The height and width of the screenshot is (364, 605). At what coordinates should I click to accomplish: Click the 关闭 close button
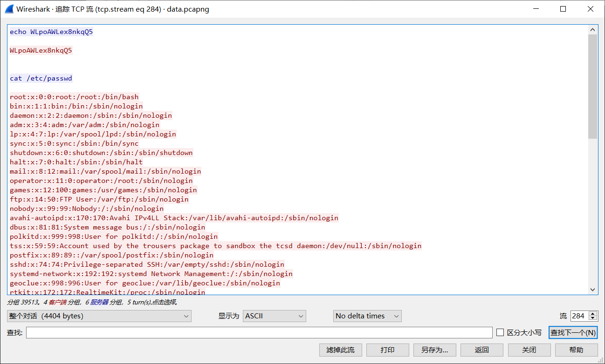click(x=529, y=350)
